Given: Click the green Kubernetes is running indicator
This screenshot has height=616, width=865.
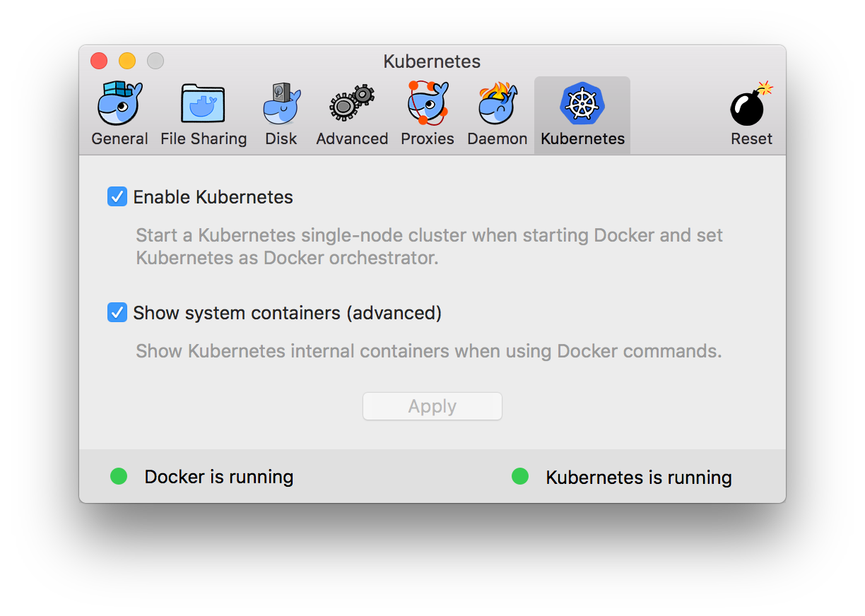Looking at the screenshot, I should 520,477.
